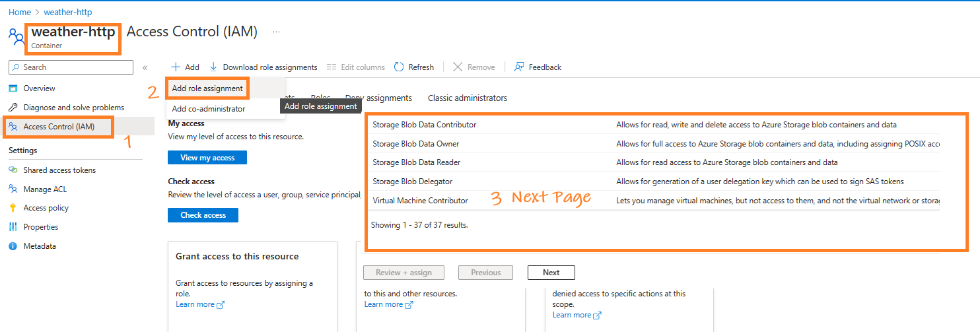The width and height of the screenshot is (980, 332).
Task: Open the Add dropdown in toolbar
Action: 185,67
